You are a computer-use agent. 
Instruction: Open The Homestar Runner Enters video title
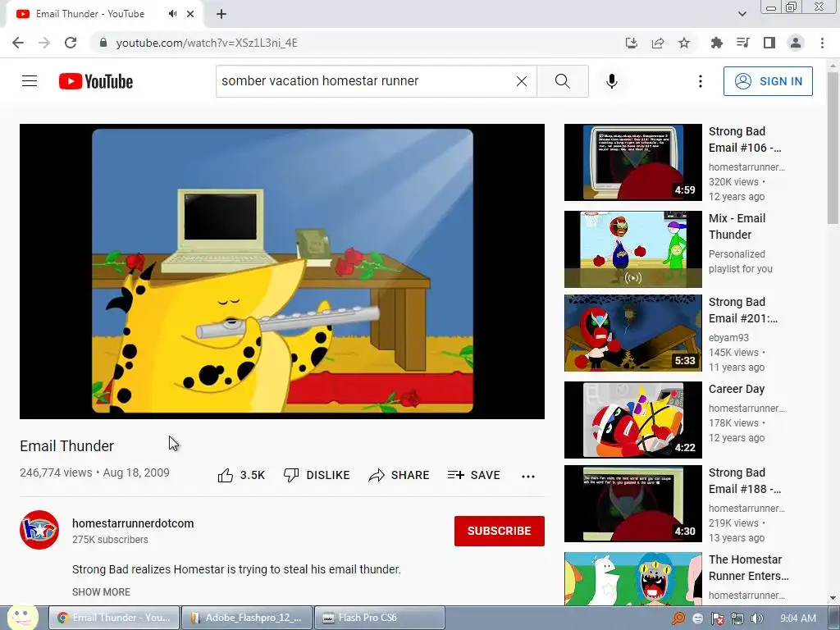(748, 568)
